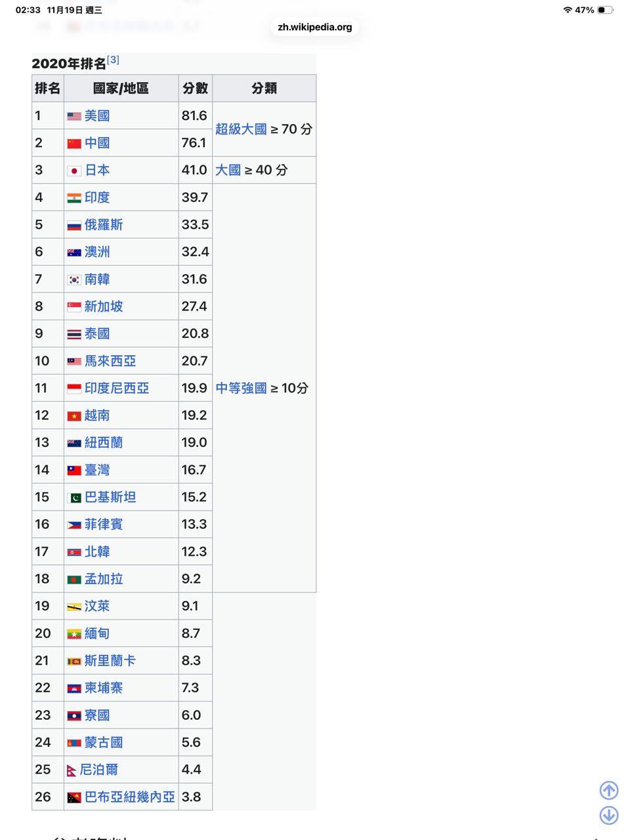Open the 巴布亞紐幾內亞 link
The width and height of the screenshot is (630, 840).
pos(129,797)
